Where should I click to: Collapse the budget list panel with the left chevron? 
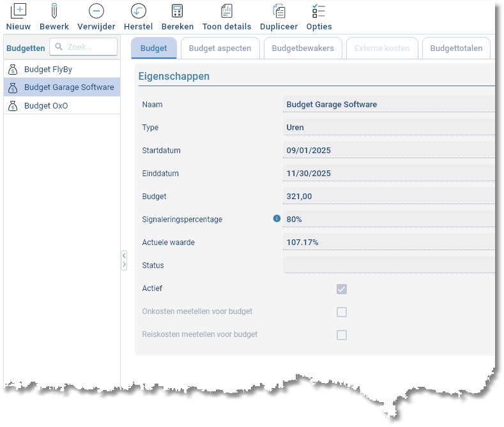[124, 256]
